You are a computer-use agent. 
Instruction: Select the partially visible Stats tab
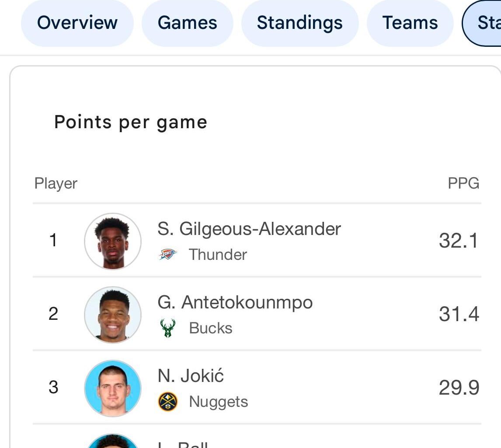(x=485, y=23)
